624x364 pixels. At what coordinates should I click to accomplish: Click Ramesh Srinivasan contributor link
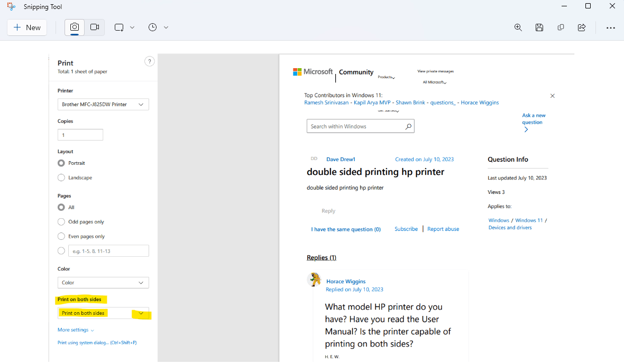click(326, 102)
